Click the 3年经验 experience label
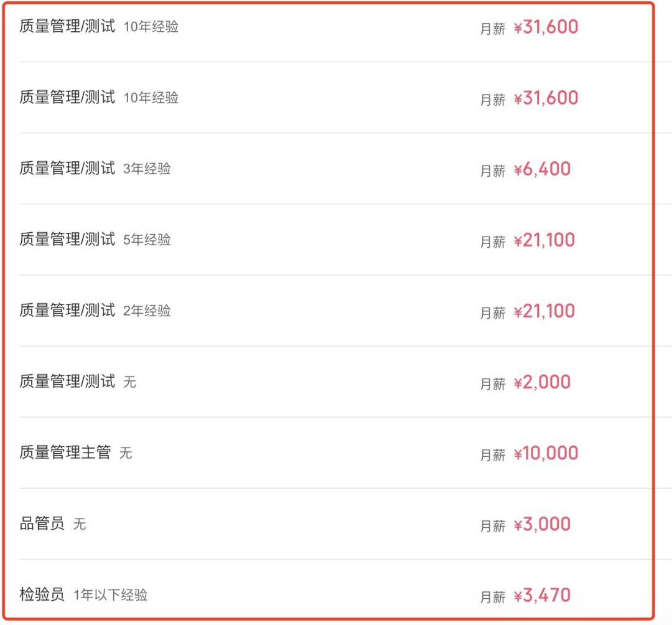 tap(147, 169)
